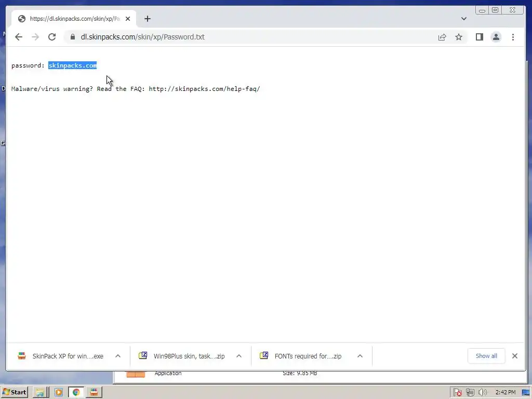Image resolution: width=532 pixels, height=399 pixels.
Task: Click the network tray icon
Action: pyautogui.click(x=470, y=393)
